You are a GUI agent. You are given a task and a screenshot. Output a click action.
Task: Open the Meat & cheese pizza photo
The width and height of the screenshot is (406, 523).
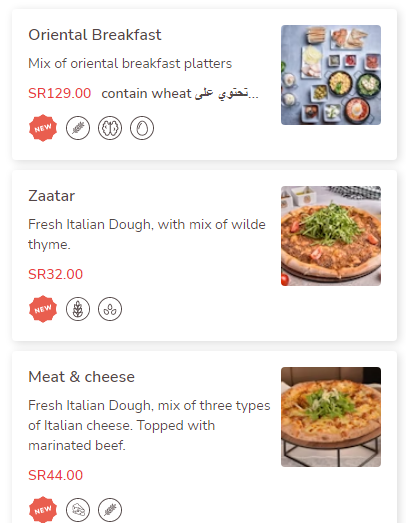(x=331, y=417)
